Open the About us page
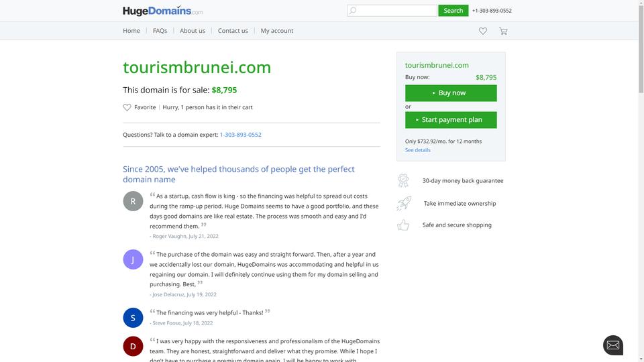 click(193, 31)
